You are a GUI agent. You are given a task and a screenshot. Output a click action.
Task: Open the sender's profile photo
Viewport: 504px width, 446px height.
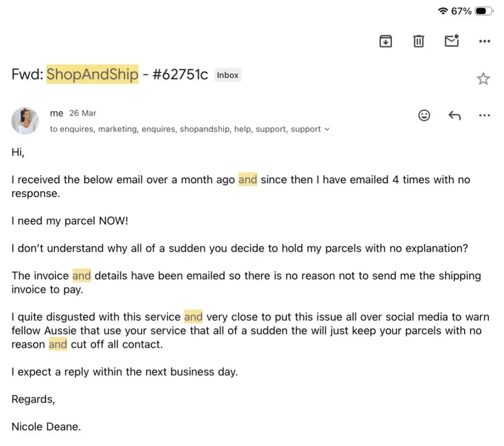[25, 120]
